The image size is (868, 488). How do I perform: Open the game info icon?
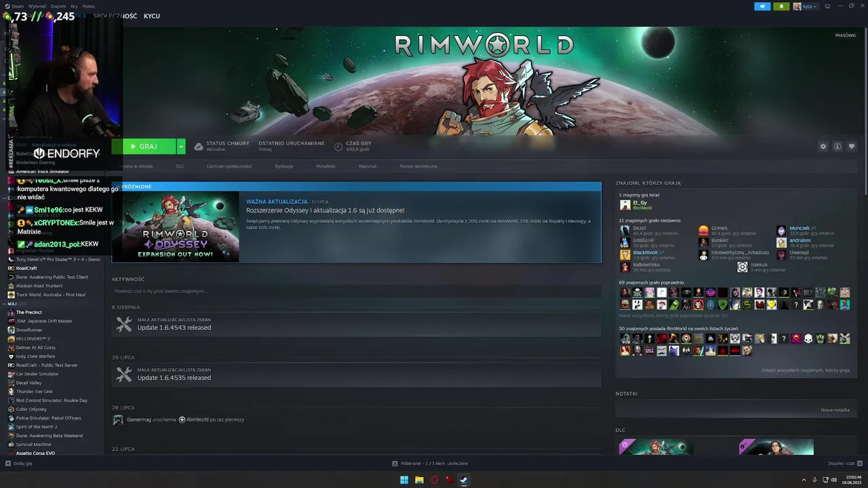point(837,146)
